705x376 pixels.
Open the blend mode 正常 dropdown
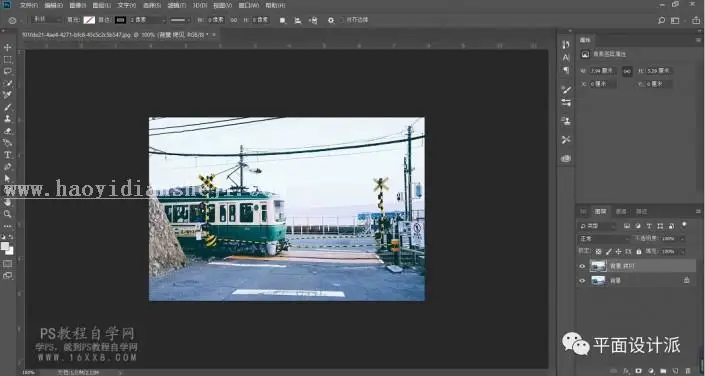tap(604, 238)
